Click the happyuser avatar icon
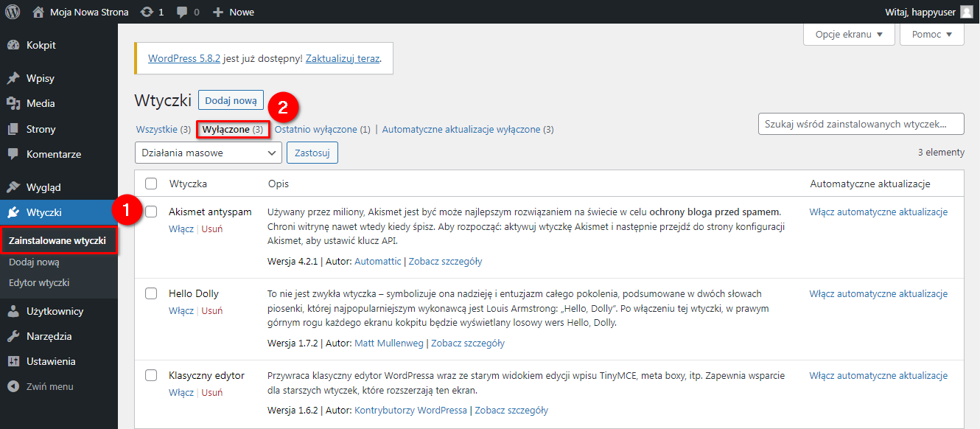Viewport: 980px width, 429px height. click(966, 12)
